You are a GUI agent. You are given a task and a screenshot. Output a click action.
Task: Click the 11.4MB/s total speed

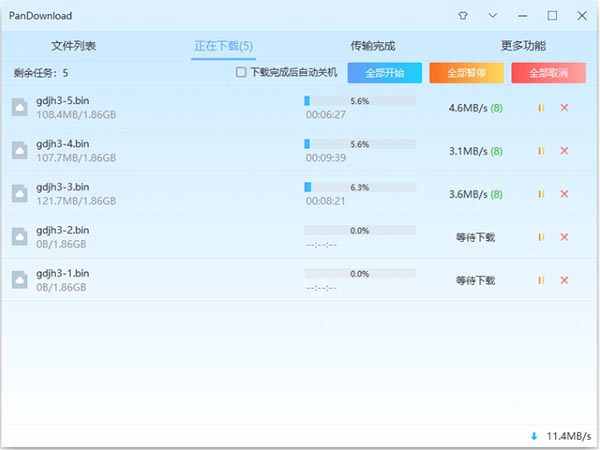pos(569,436)
